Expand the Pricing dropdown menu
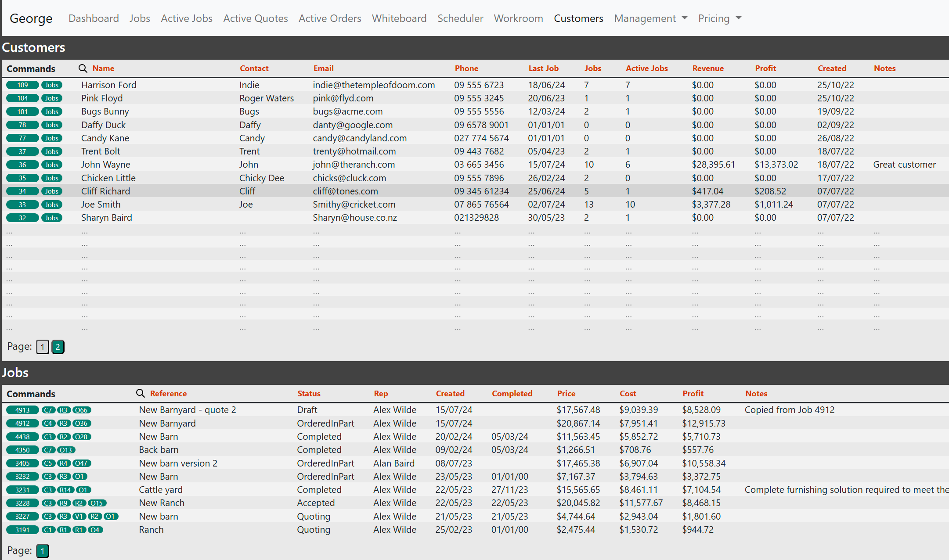Viewport: 949px width, 560px height. click(719, 18)
